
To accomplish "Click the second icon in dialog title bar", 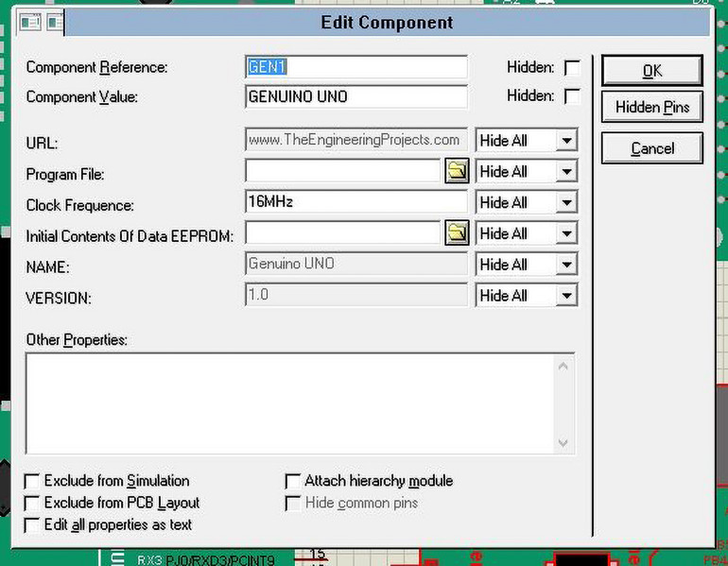I will point(55,22).
